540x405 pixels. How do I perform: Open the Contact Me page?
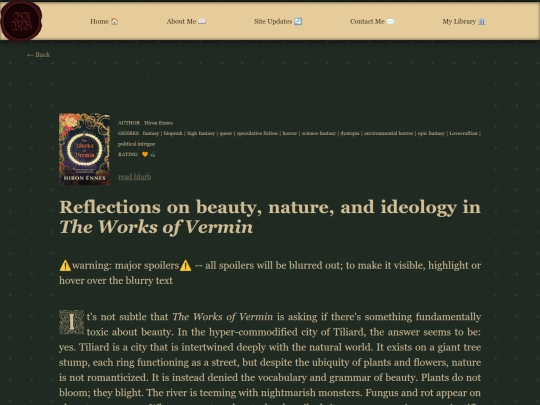[372, 21]
